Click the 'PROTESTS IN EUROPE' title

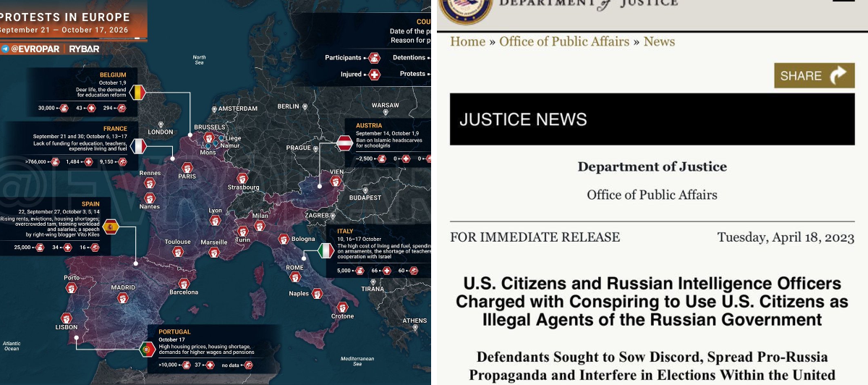coord(65,17)
